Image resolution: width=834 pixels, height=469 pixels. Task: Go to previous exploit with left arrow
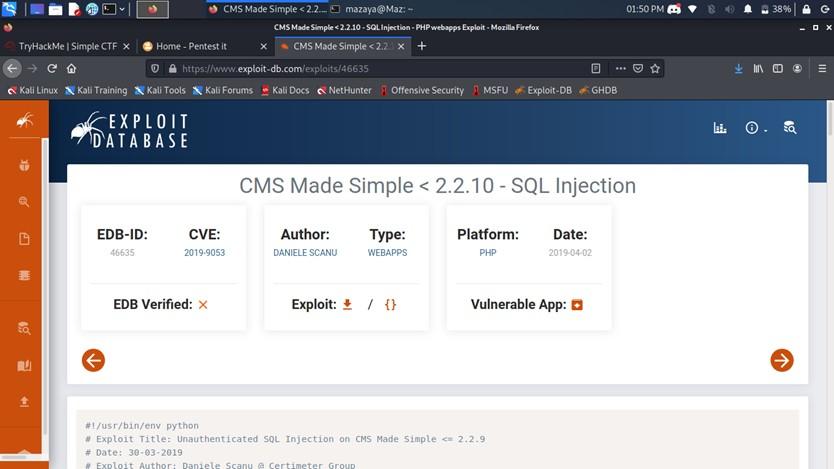(x=93, y=360)
